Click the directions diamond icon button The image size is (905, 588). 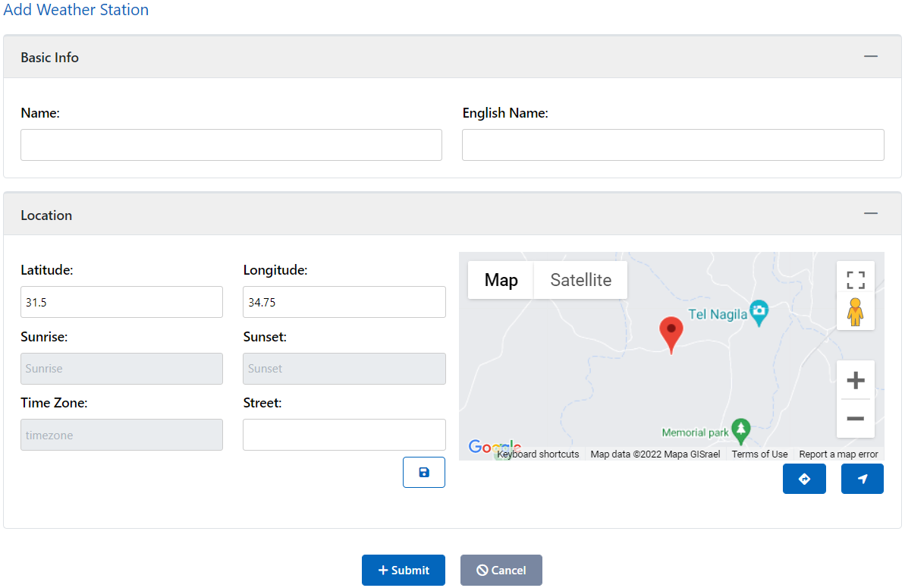[804, 479]
